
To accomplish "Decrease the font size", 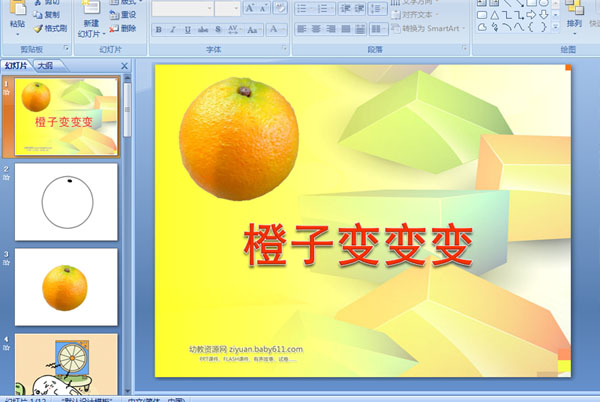I will click(x=263, y=8).
